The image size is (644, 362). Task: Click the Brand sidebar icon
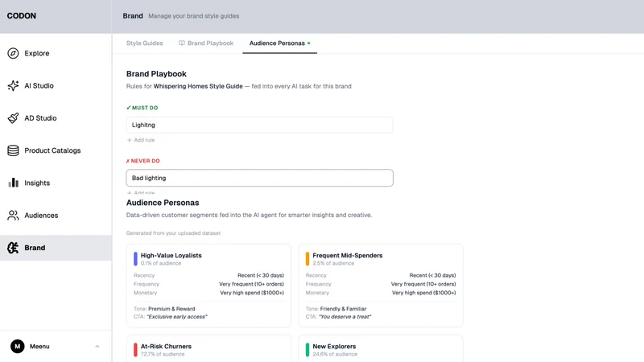coord(13,248)
